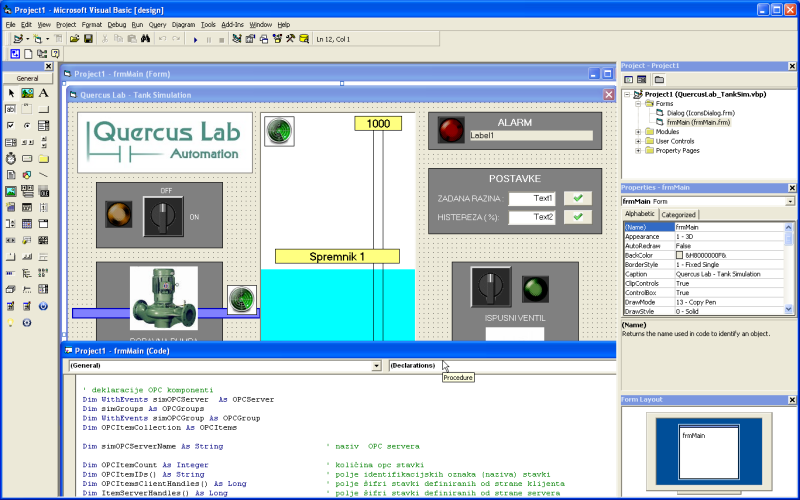Viewport: 800px width, 500px height.
Task: Open the Debug menu
Action: tap(117, 23)
